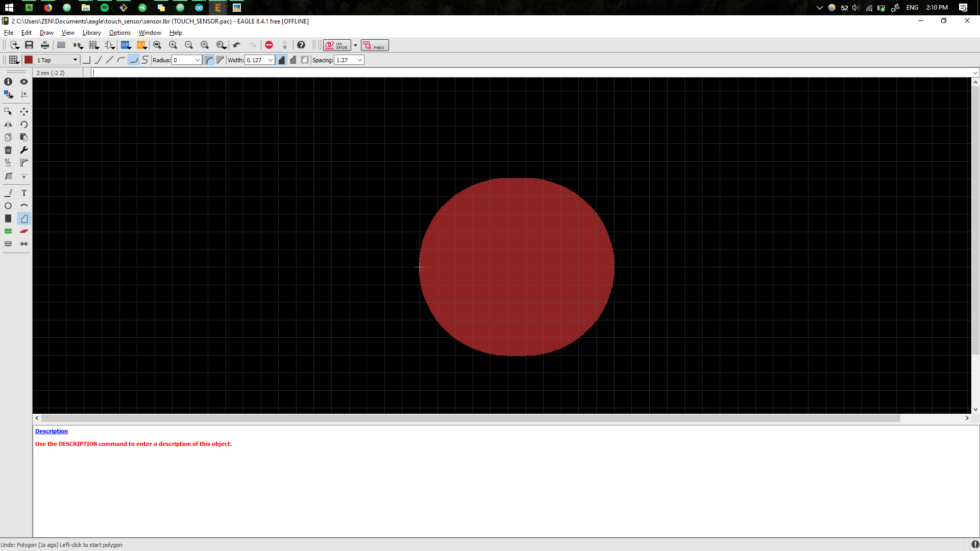
Task: Expand the LTC Spice arrow dropdown
Action: [356, 45]
